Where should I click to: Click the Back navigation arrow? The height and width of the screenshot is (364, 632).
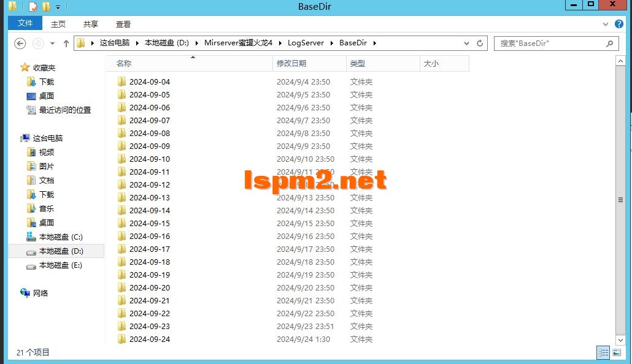[20, 43]
